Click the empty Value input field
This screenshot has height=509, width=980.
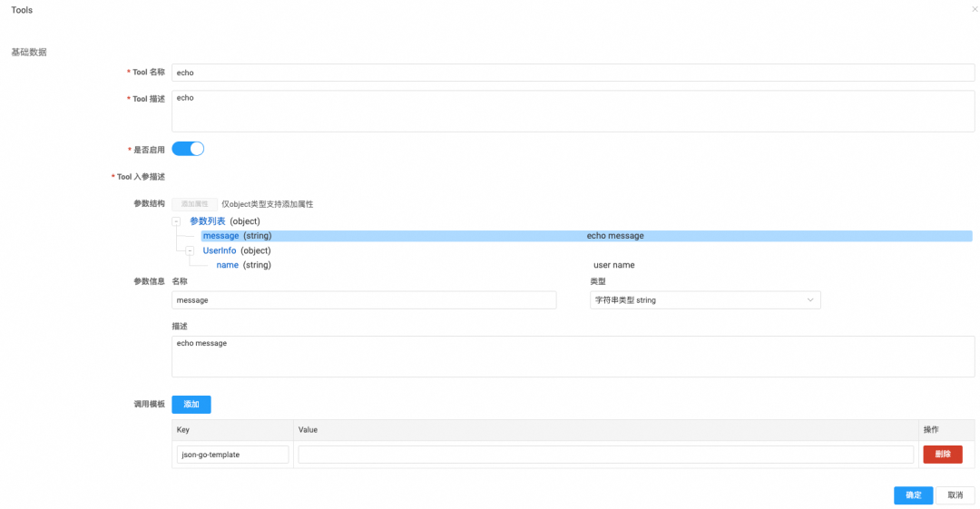605,455
